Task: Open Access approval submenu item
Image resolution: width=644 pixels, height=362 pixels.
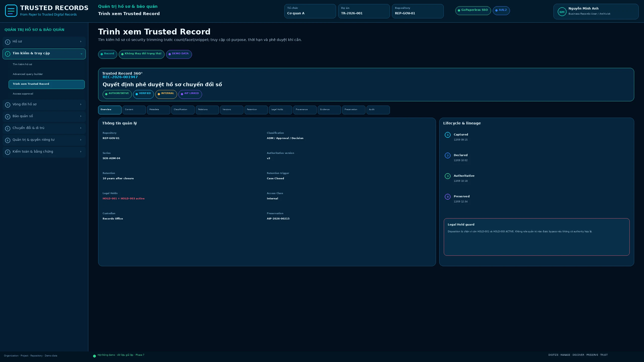Action: [x=47, y=94]
